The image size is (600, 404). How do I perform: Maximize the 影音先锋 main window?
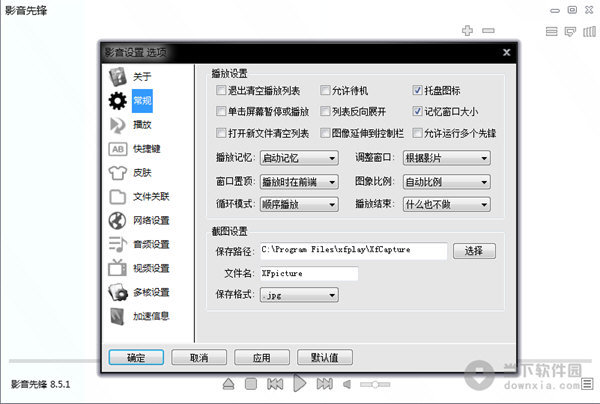click(572, 10)
